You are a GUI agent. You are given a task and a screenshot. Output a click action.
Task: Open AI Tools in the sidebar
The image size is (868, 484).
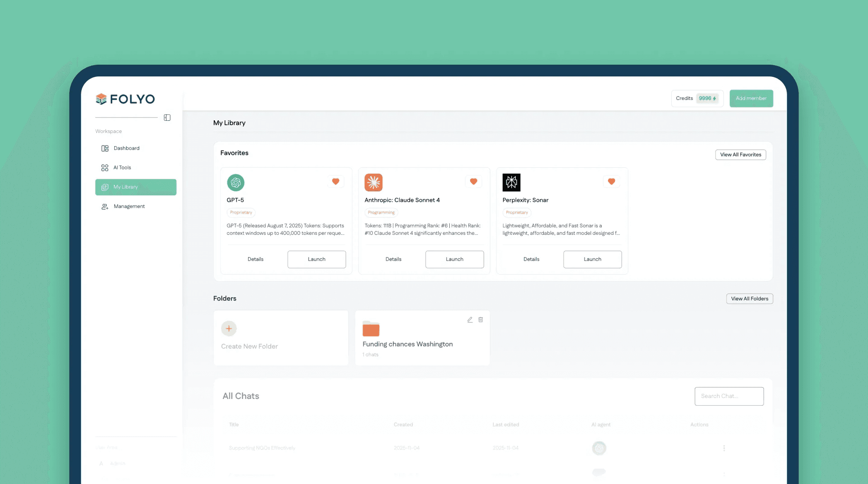click(x=122, y=168)
